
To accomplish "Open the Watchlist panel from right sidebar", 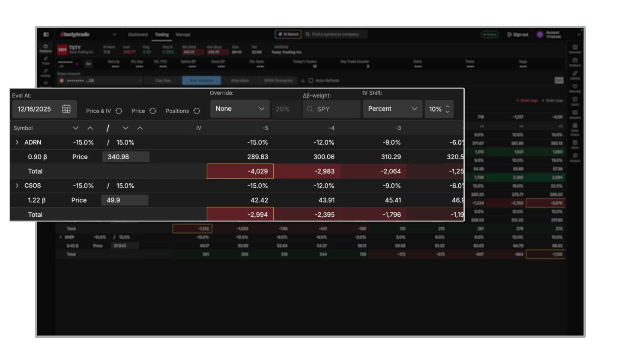I will pyautogui.click(x=575, y=87).
